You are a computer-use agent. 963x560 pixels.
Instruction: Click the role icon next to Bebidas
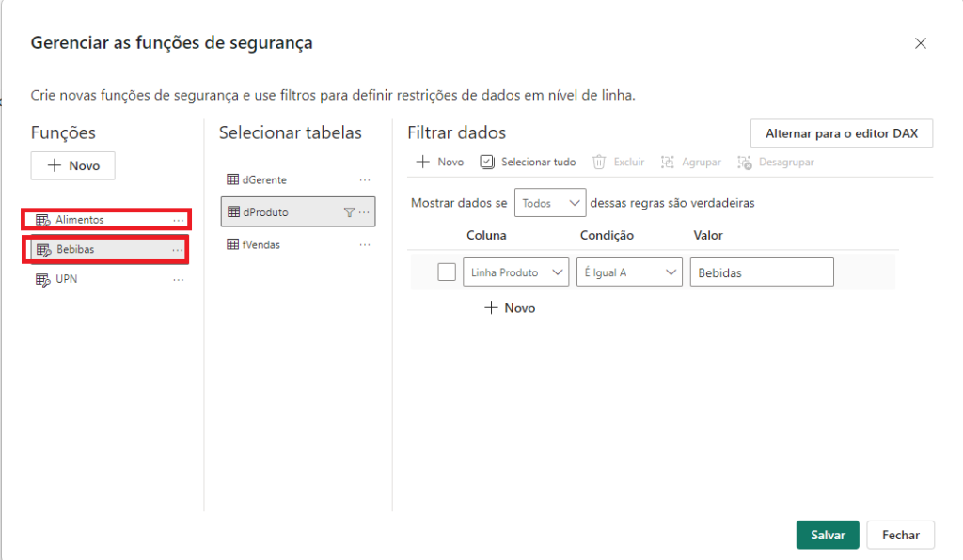42,249
